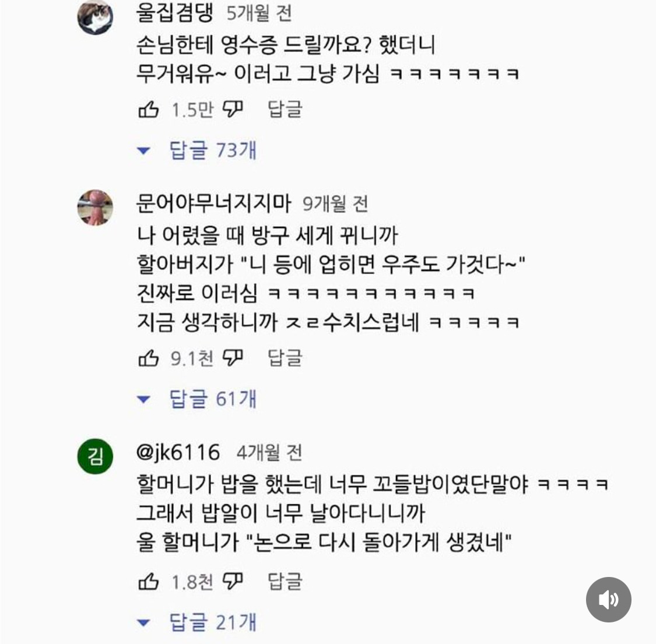Reply to 울집겸댕's comment via 답글
The width and height of the screenshot is (656, 644).
pos(285,110)
